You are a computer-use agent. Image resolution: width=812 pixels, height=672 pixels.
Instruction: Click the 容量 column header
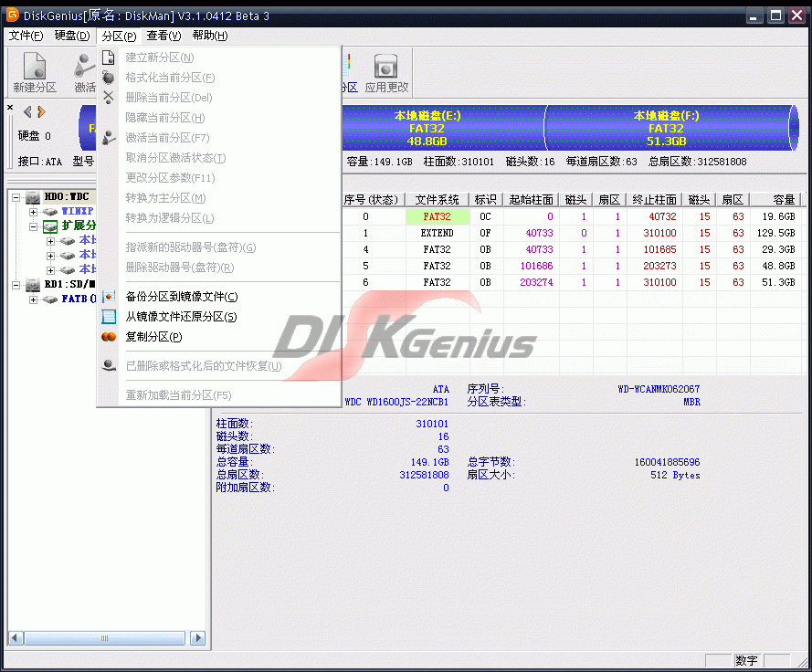[775, 200]
